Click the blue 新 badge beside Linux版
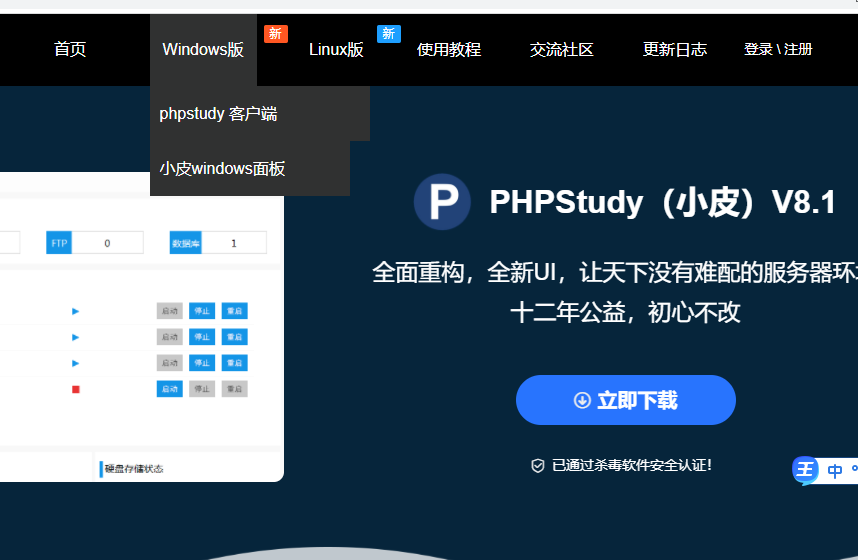The image size is (858, 560). coord(389,34)
